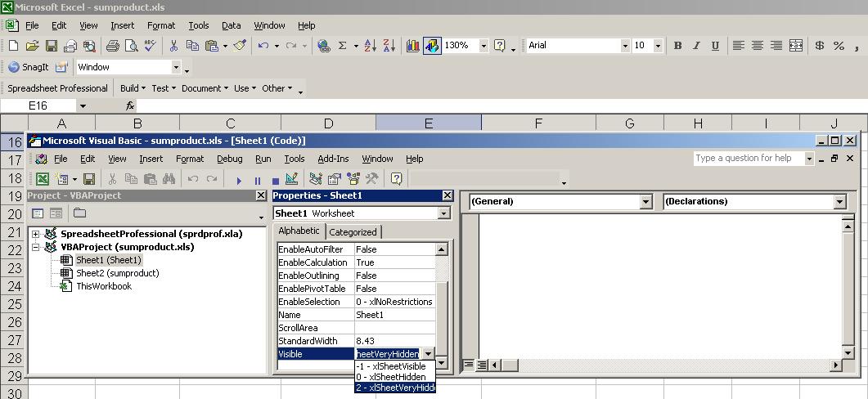Collapse VBAProject (sumproduct.xls) tree node

point(35,248)
